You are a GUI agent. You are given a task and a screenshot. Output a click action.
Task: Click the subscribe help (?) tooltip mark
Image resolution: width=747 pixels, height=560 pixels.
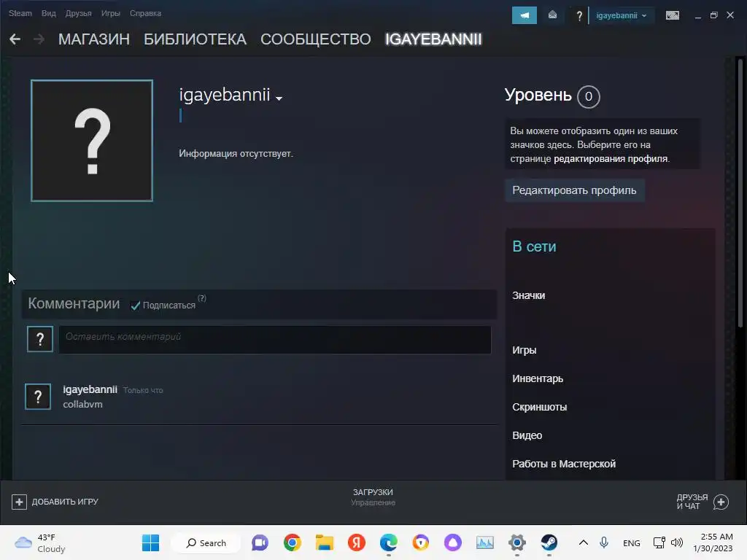(202, 298)
